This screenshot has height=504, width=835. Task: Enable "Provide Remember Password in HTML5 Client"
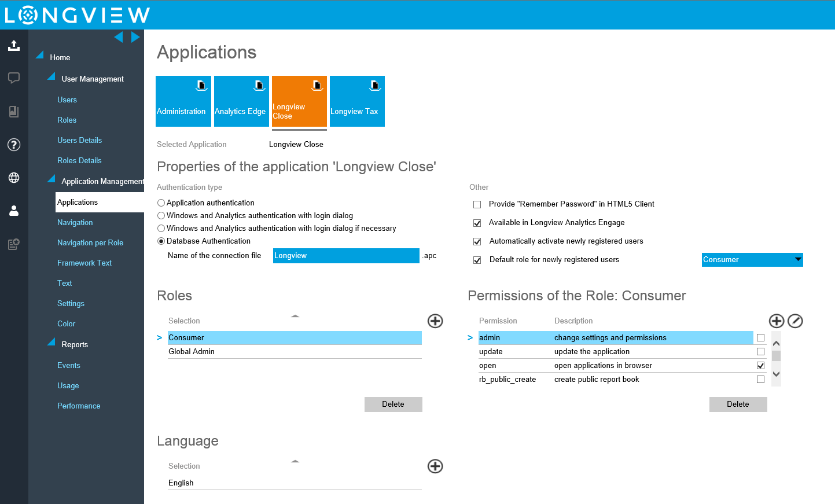pos(477,204)
